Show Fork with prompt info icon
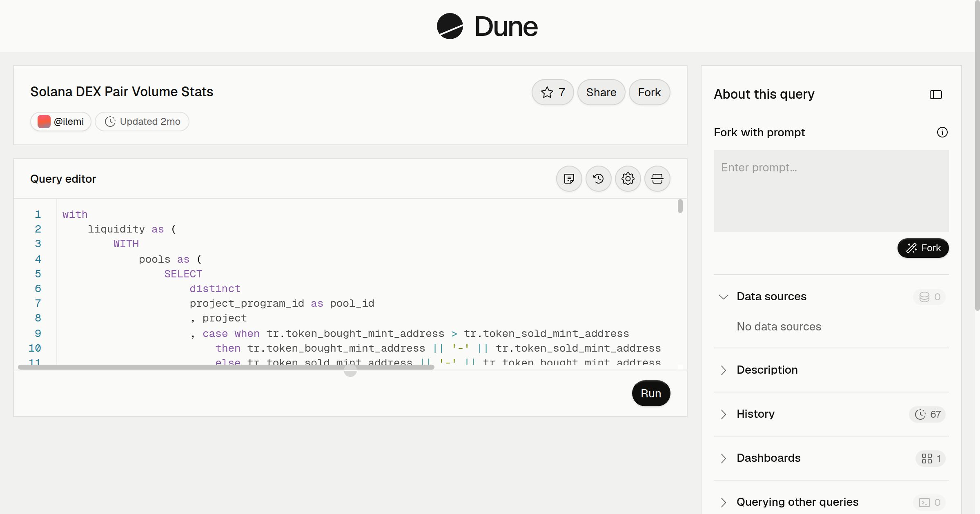980x514 pixels. 942,132
